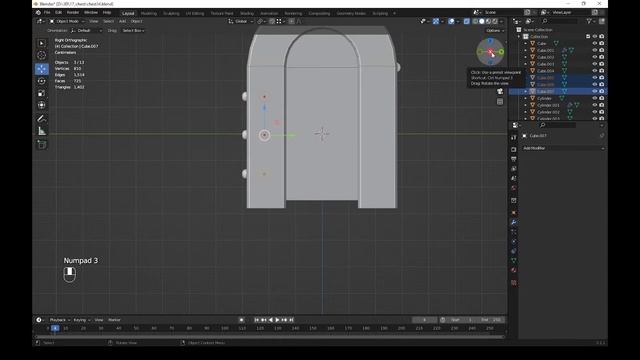This screenshot has height=360, width=640.
Task: Hide the Cube object in viewport
Action: (x=595, y=43)
